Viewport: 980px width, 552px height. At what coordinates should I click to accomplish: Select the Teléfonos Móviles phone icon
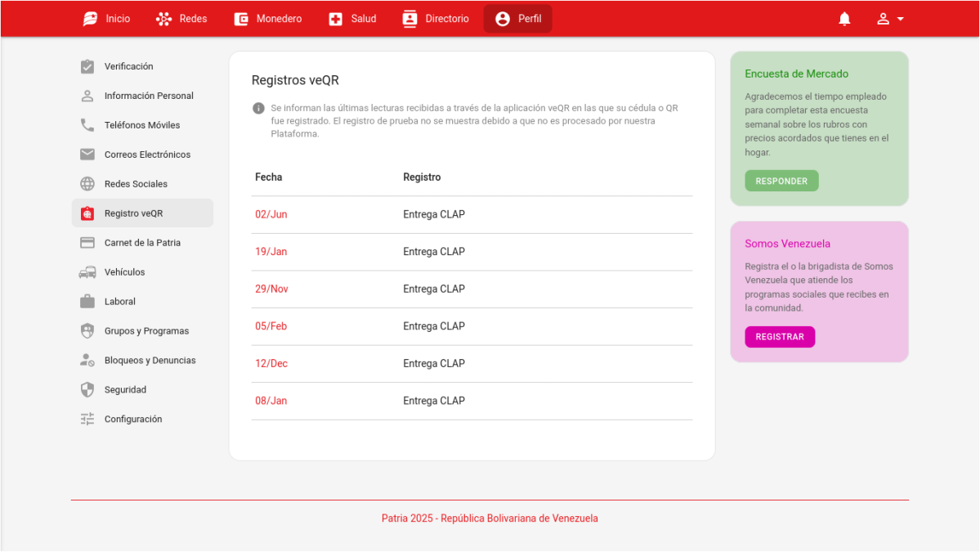[x=87, y=125]
